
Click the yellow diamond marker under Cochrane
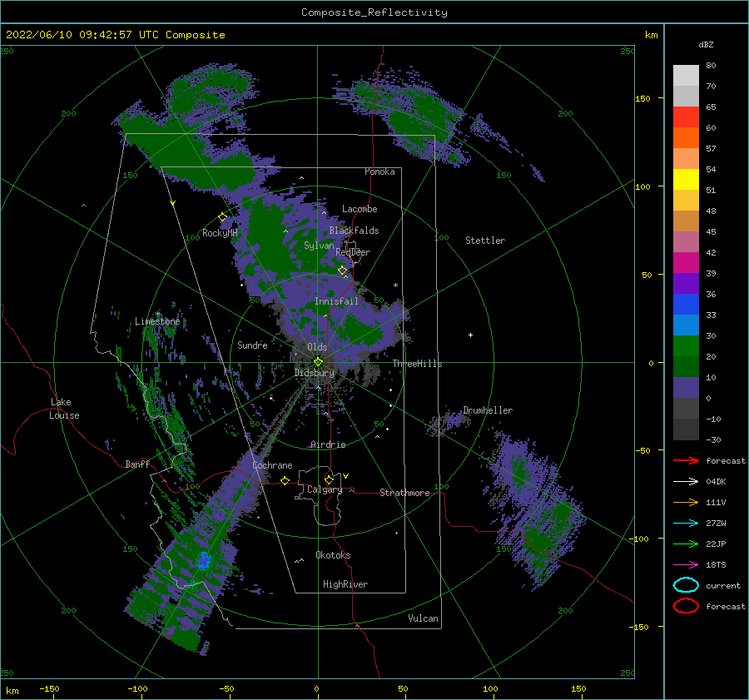(285, 480)
